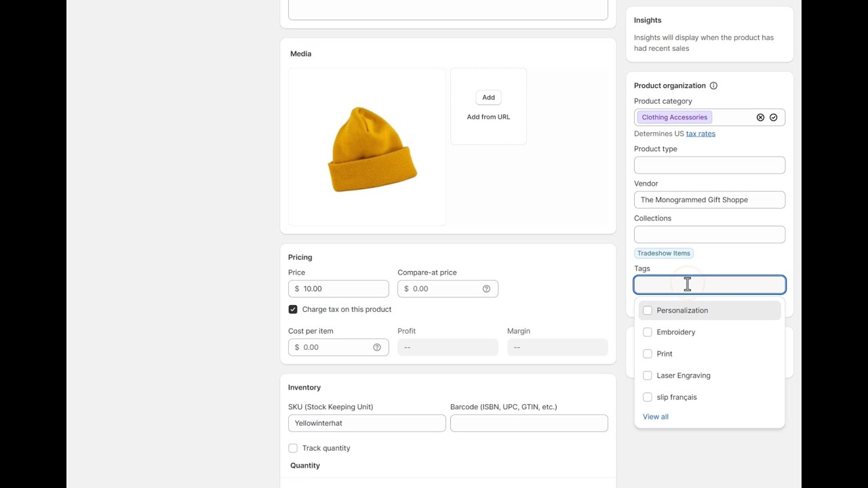
Task: Enable the Track quantity checkbox
Action: click(293, 448)
